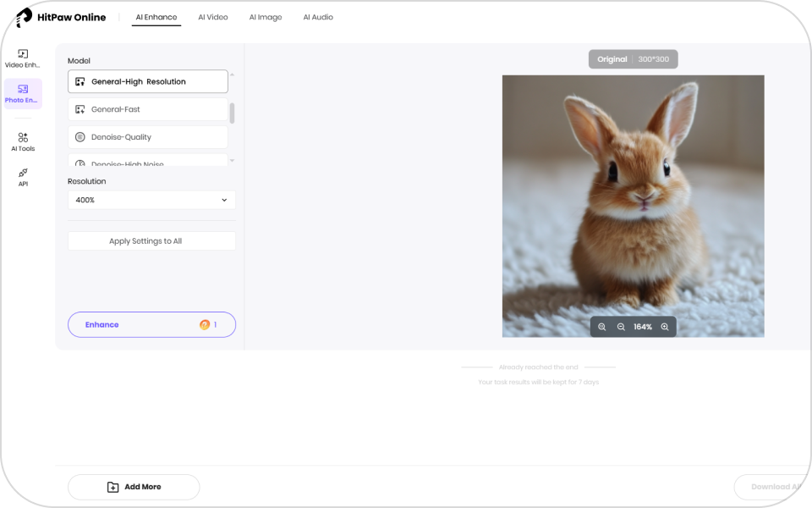The image size is (812, 508).
Task: Open the API sidebar item
Action: point(23,177)
